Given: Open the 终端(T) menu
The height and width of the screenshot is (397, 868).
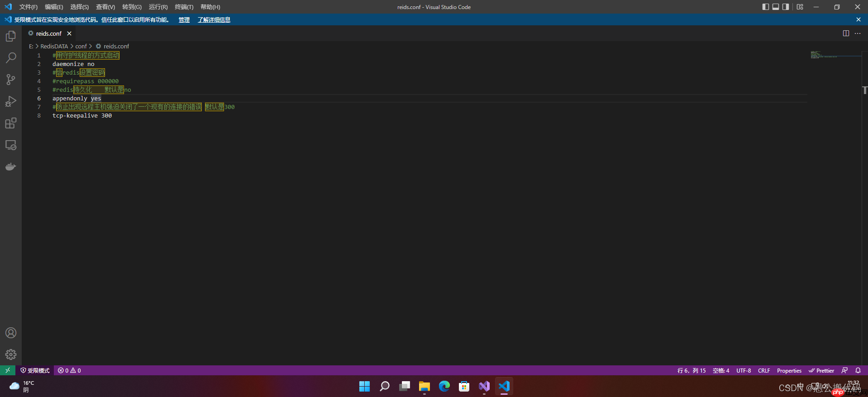Looking at the screenshot, I should tap(184, 7).
